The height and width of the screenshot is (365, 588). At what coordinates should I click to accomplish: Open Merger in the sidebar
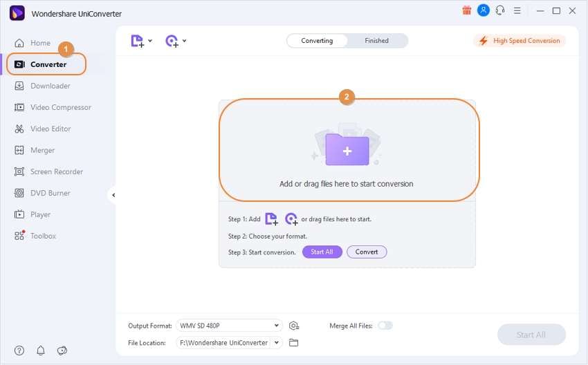click(x=35, y=150)
